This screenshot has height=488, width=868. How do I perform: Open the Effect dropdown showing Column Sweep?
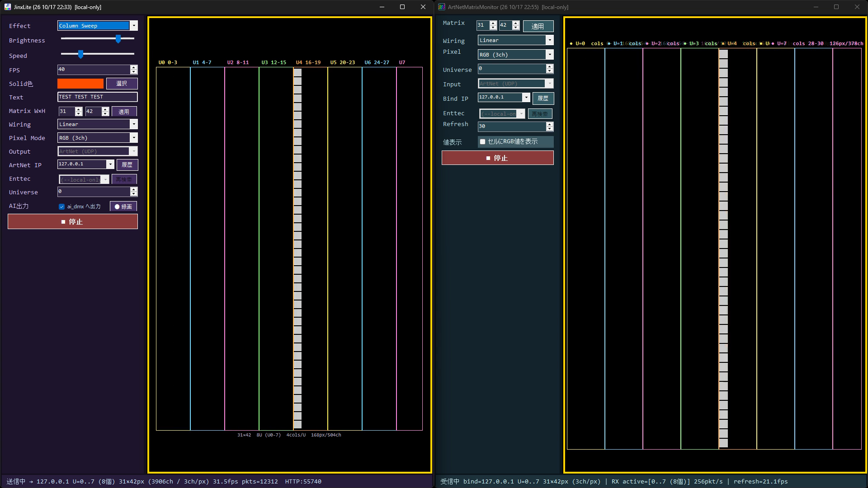[97, 26]
